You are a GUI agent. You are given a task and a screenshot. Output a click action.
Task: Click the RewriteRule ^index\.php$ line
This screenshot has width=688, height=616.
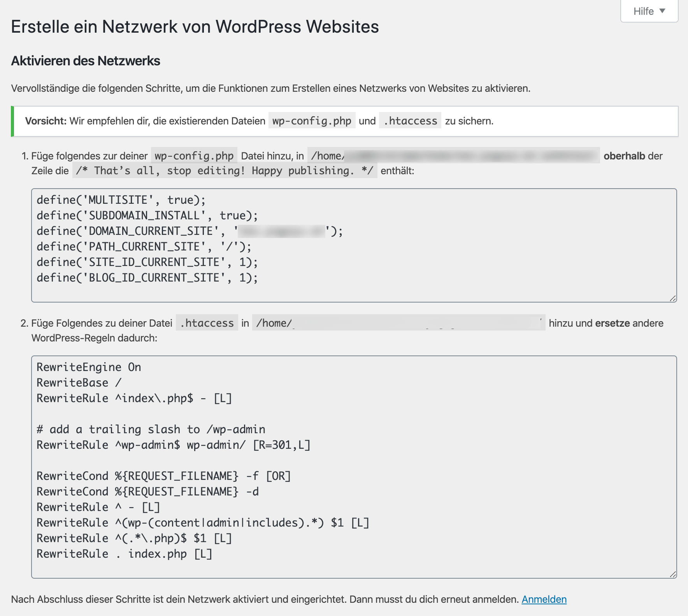click(x=134, y=398)
